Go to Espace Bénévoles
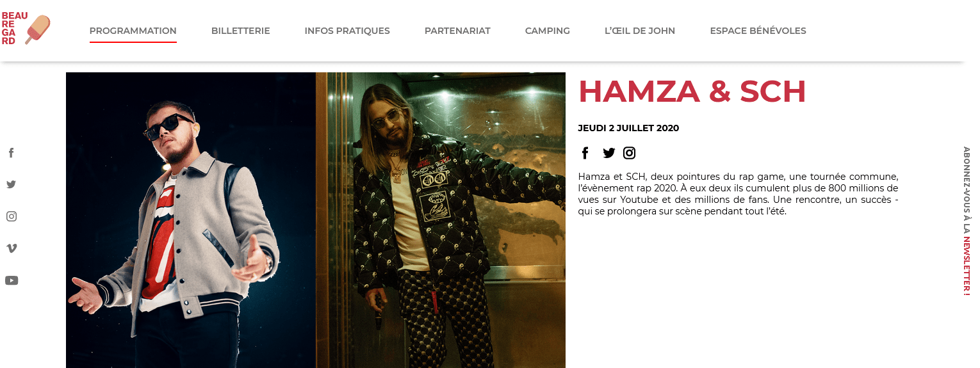 [758, 31]
